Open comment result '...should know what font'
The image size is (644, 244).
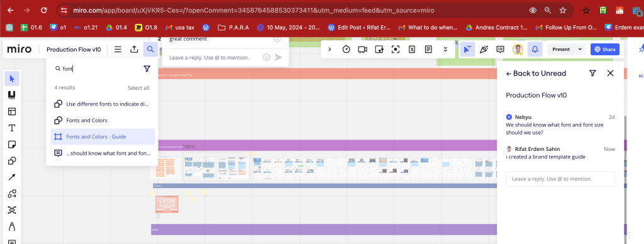[x=103, y=153]
